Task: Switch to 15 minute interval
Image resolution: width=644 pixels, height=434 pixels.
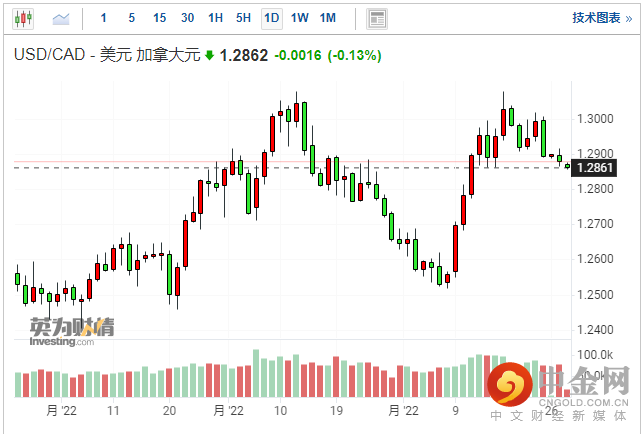Action: tap(160, 18)
